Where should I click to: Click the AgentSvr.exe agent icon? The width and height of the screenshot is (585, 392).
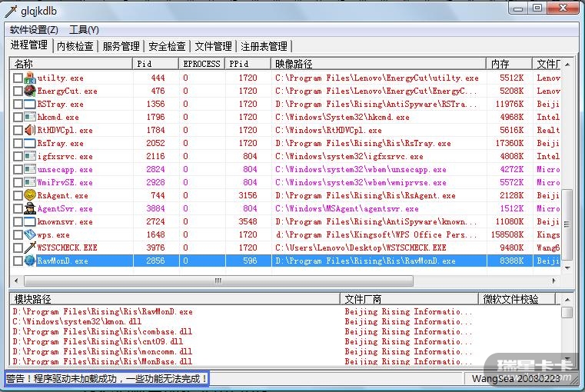pyautogui.click(x=30, y=208)
